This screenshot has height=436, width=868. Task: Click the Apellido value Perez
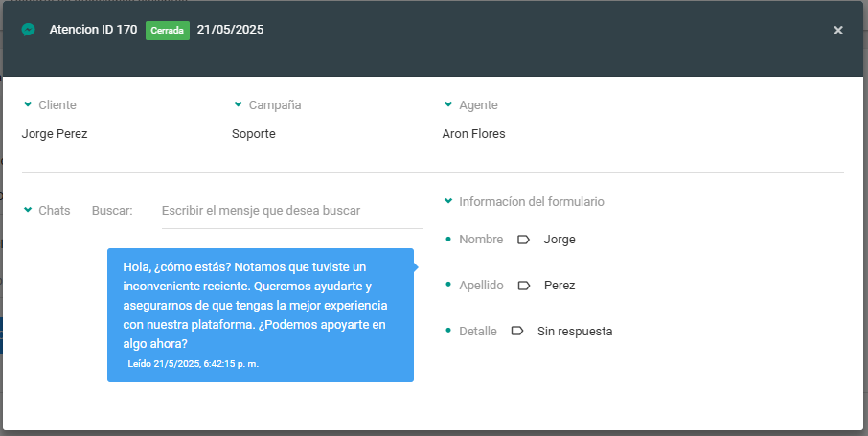[560, 286]
